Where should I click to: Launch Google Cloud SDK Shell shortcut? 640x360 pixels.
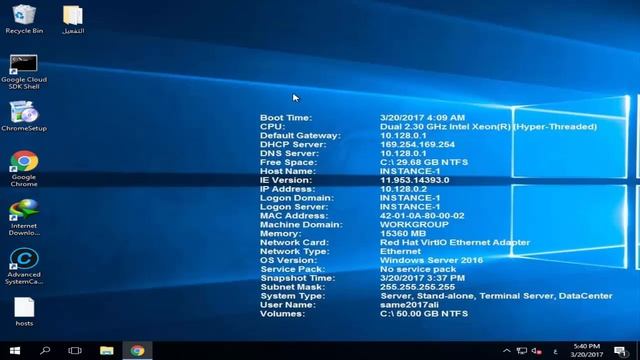coord(24,71)
